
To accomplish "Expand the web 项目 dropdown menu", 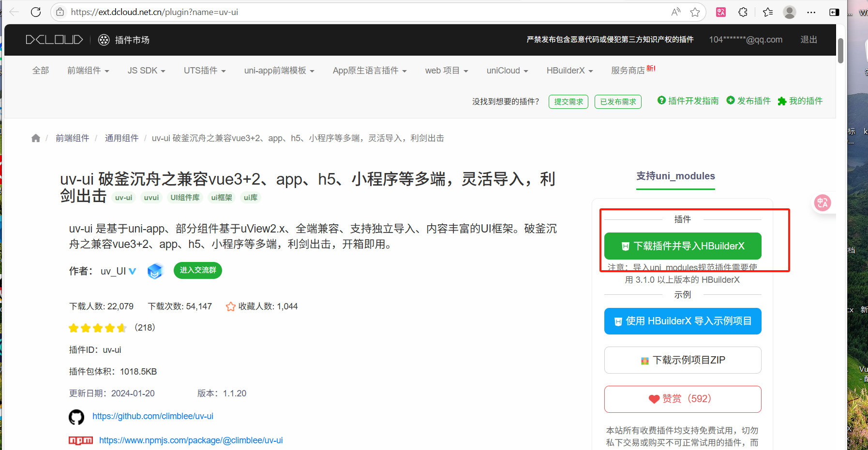I will pyautogui.click(x=447, y=71).
